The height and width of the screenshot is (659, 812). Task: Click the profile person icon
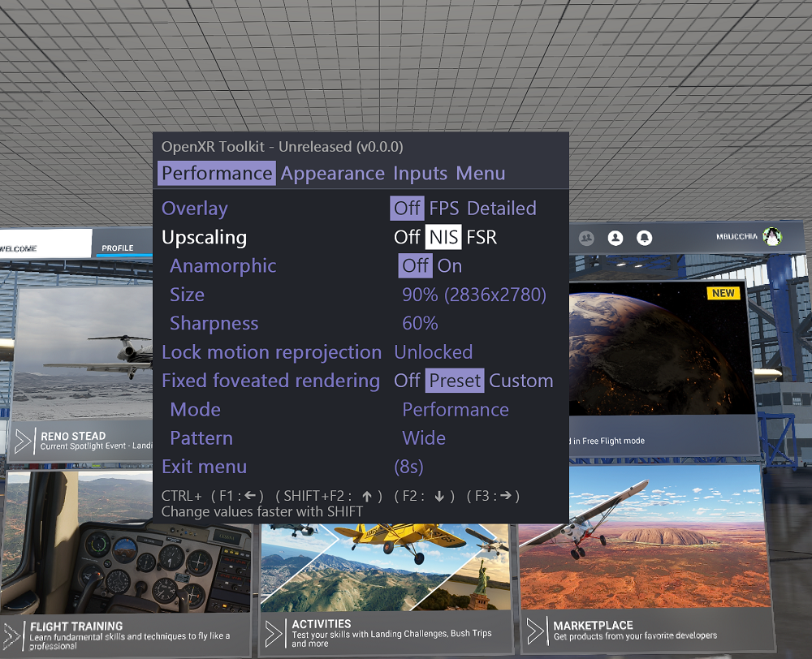pos(615,236)
